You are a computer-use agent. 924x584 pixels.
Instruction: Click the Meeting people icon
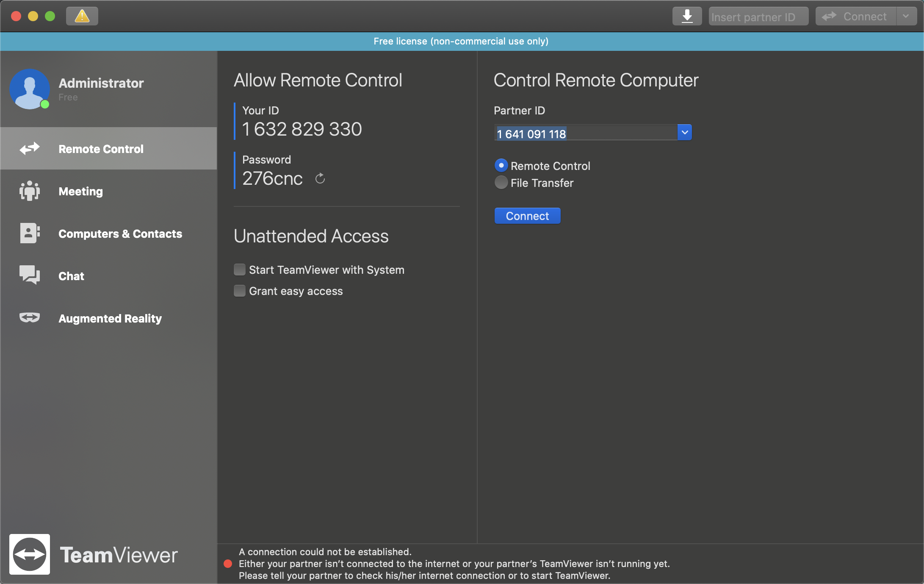click(x=30, y=191)
